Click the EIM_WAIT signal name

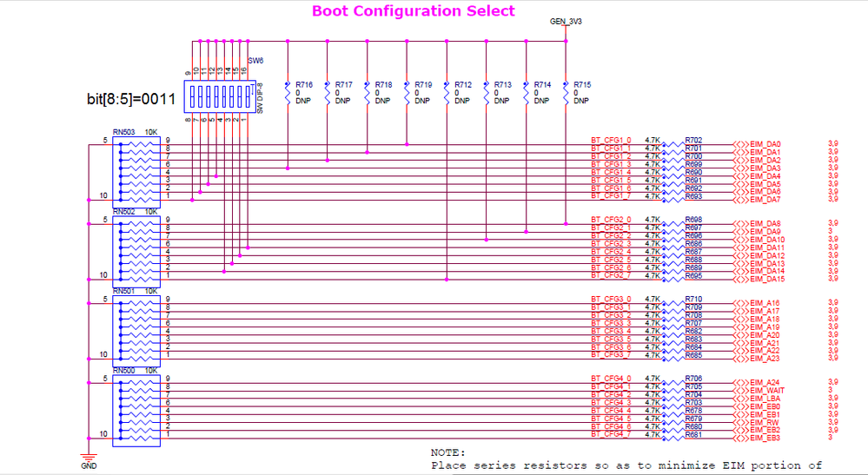pos(767,391)
